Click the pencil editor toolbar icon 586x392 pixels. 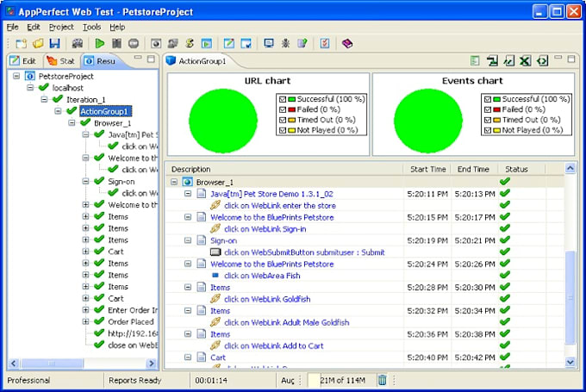coord(229,43)
